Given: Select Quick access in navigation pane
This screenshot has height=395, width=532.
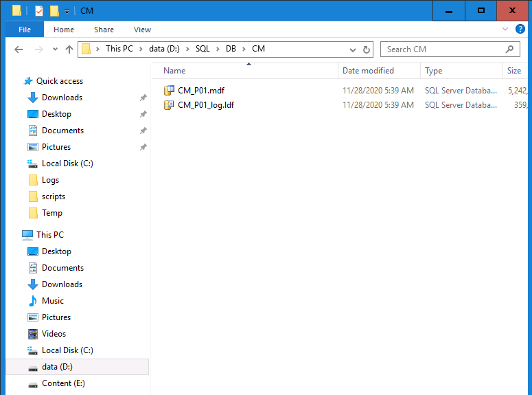Looking at the screenshot, I should (60, 81).
